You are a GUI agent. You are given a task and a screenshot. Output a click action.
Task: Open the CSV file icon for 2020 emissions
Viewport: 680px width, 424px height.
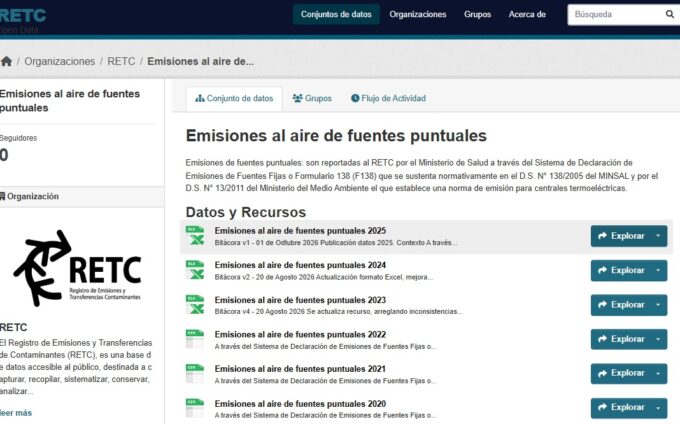(195, 408)
